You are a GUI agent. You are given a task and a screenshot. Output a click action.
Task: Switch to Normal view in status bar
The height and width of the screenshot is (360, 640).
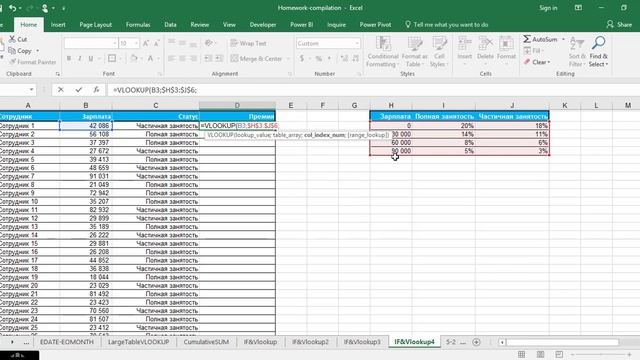521,354
